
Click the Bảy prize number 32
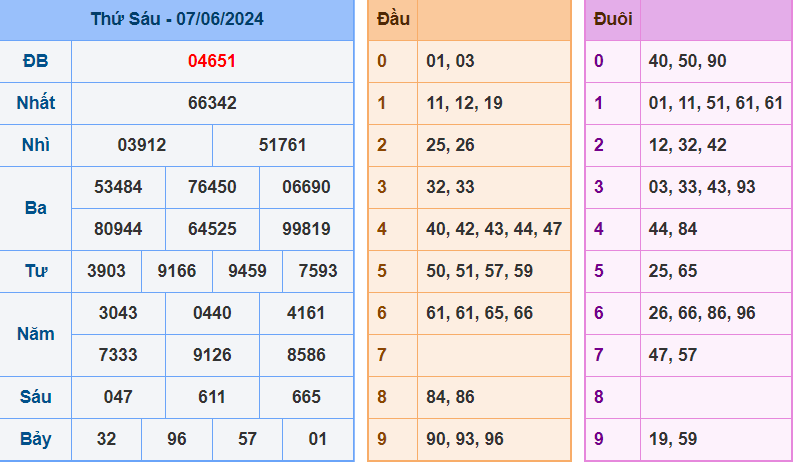coord(106,439)
